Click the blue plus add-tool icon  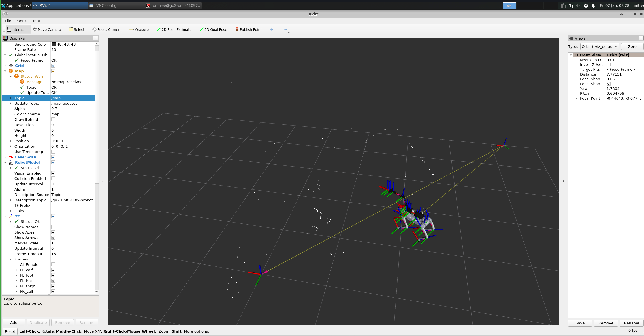271,29
